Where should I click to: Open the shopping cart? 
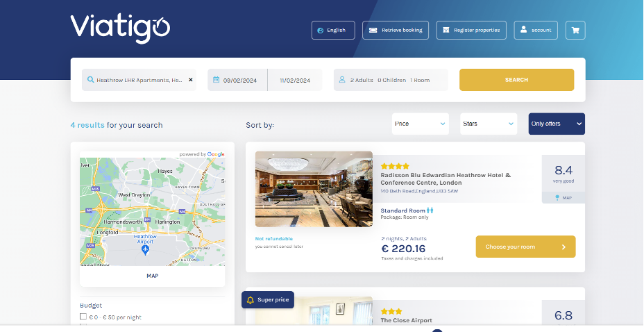coord(575,30)
